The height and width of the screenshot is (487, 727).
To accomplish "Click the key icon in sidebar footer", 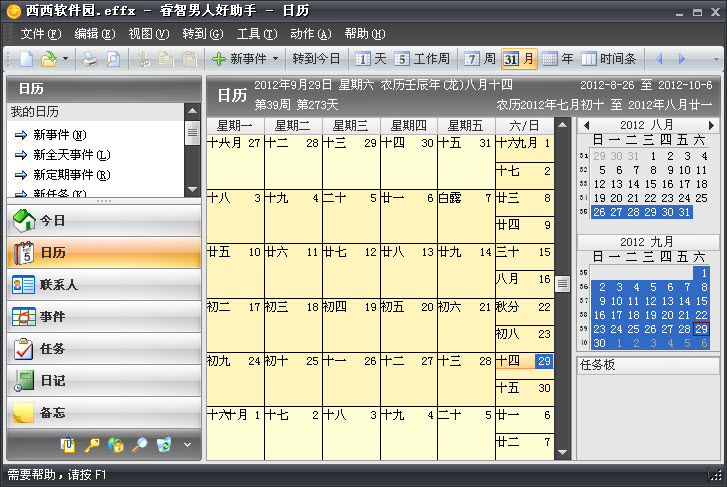I will 92,445.
